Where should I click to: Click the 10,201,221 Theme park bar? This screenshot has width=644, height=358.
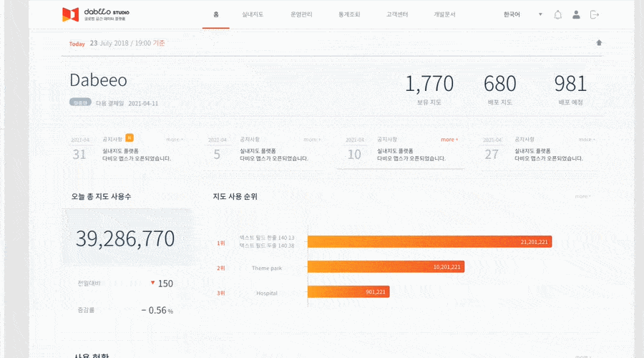pos(386,267)
